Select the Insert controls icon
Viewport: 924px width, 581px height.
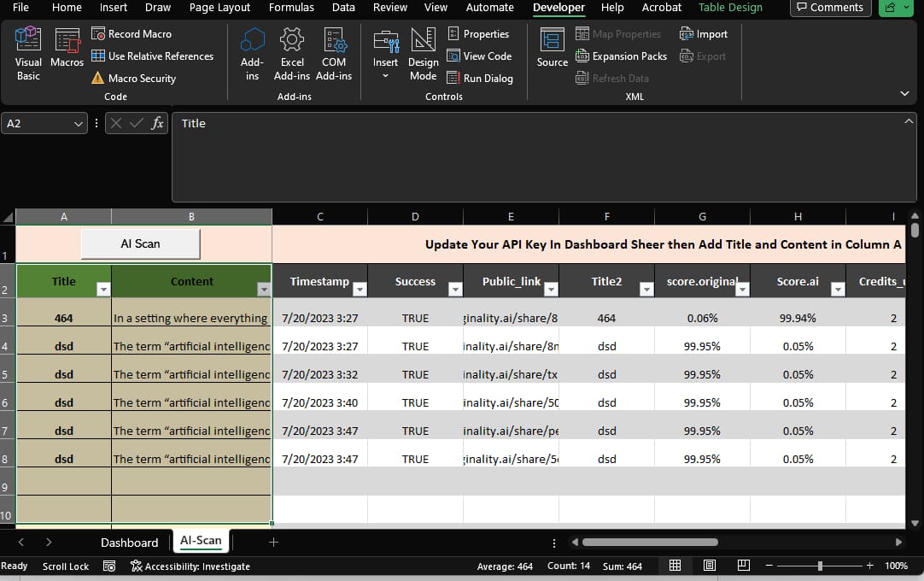pos(385,47)
